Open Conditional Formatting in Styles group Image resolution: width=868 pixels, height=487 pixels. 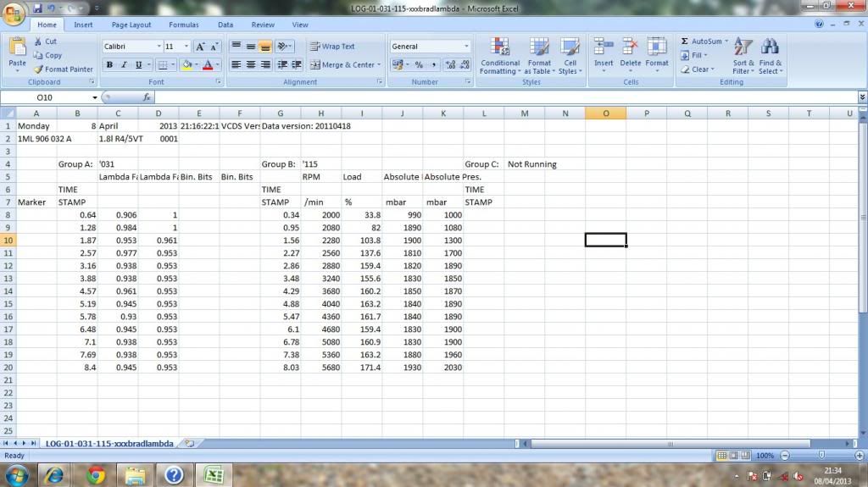point(499,56)
